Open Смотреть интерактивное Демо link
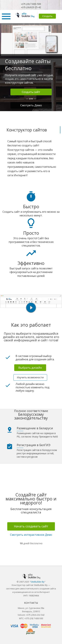Viewport: 62px width, 644px height. point(31,535)
